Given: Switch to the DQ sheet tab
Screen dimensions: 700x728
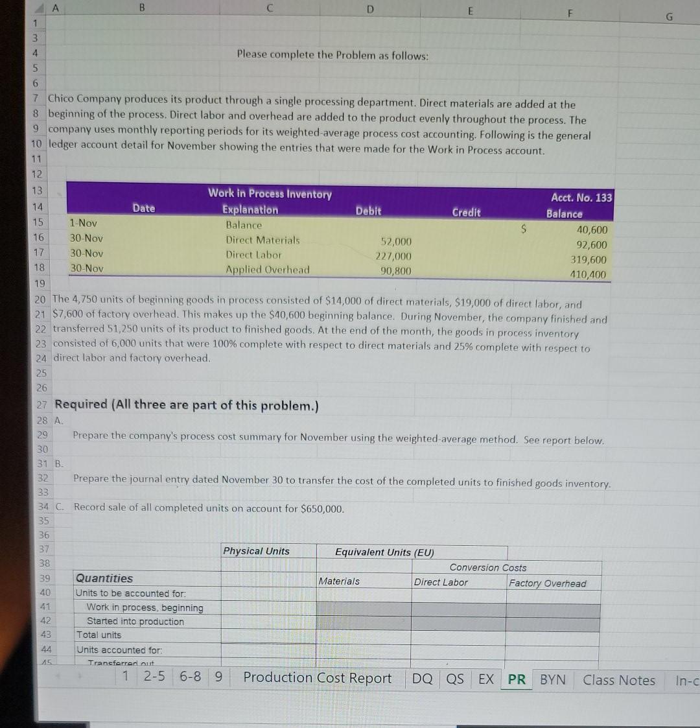Looking at the screenshot, I should pos(422,679).
